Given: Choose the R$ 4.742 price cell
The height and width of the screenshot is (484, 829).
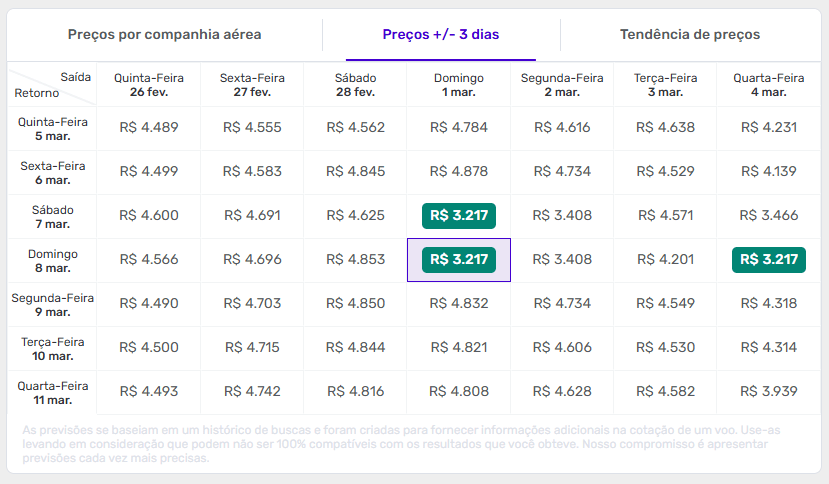Looking at the screenshot, I should [x=253, y=391].
